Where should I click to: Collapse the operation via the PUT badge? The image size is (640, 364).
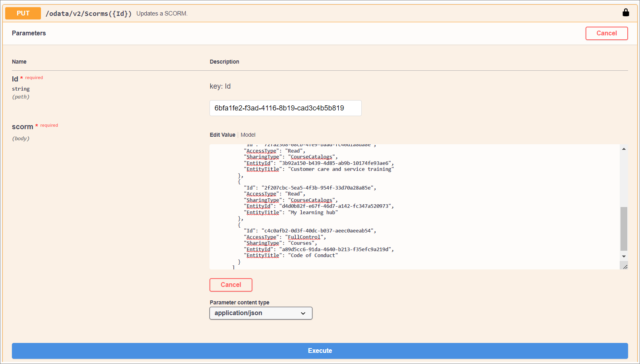click(23, 13)
